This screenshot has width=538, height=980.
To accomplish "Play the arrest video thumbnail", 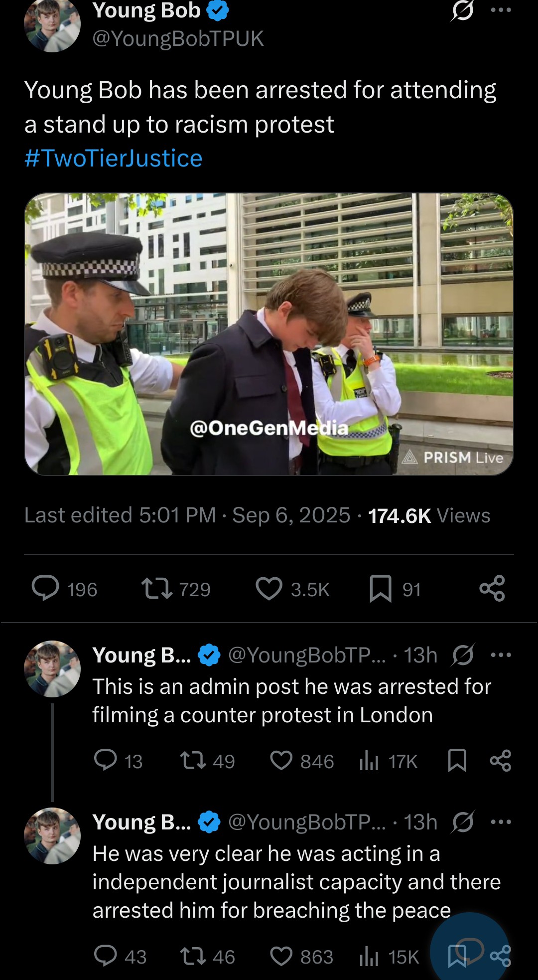I will [269, 334].
